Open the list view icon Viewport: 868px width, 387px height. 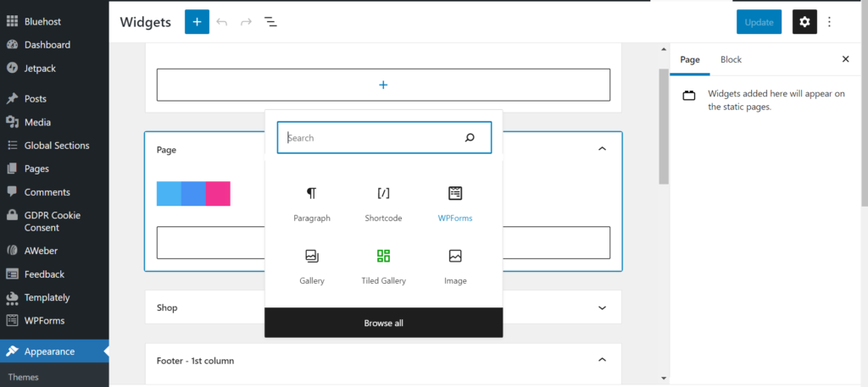pos(270,22)
